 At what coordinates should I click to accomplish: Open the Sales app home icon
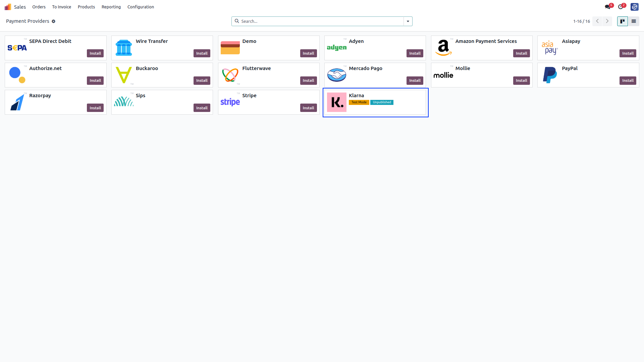click(x=8, y=7)
